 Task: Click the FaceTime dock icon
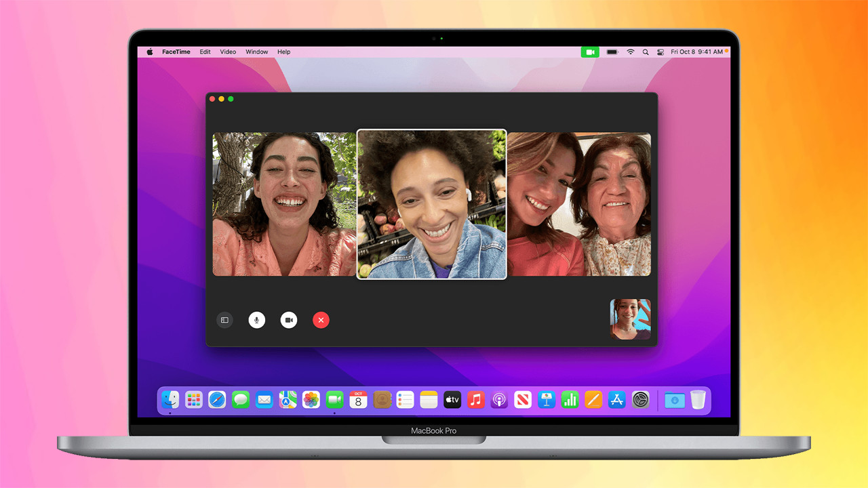pyautogui.click(x=335, y=400)
